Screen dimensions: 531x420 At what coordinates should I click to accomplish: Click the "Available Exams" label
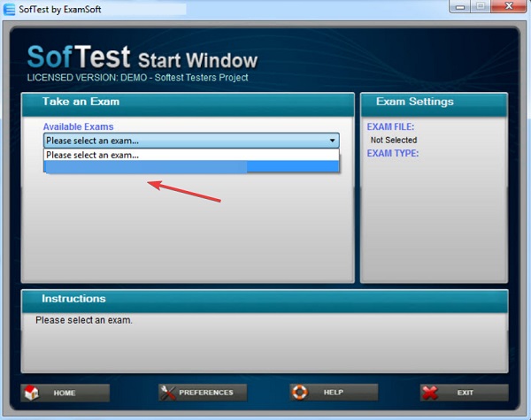pyautogui.click(x=78, y=126)
